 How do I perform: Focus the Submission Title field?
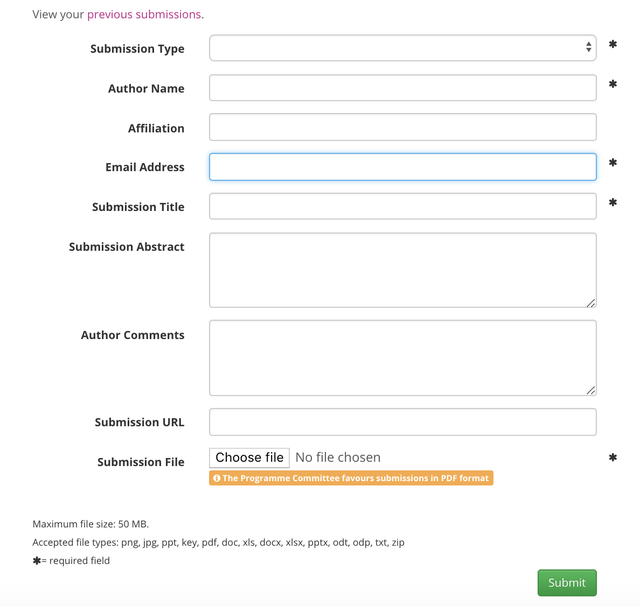click(x=402, y=206)
